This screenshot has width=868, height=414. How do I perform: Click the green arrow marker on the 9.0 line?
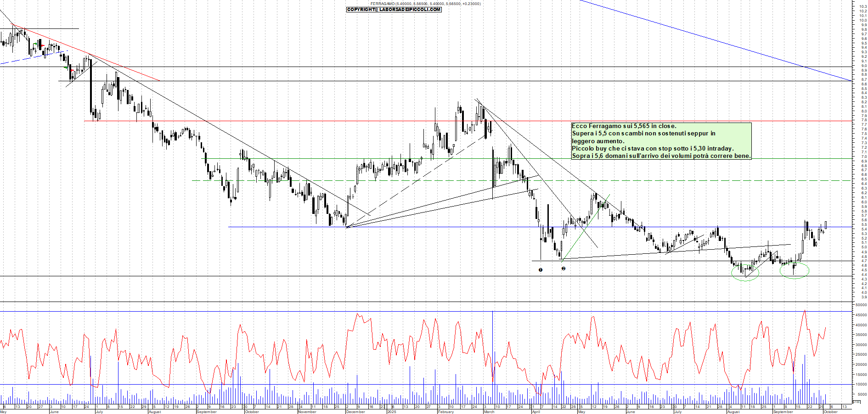(66, 67)
